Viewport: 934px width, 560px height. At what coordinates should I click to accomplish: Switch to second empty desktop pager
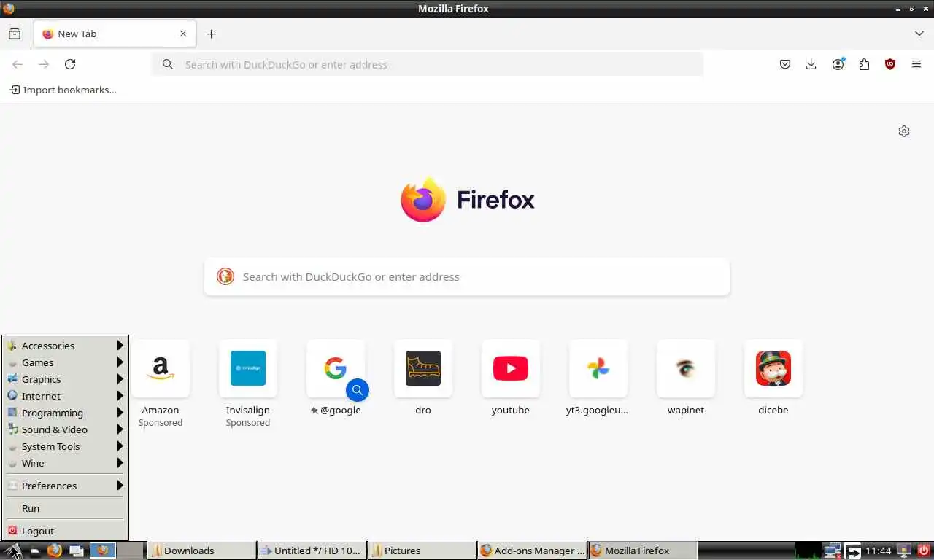(x=130, y=551)
